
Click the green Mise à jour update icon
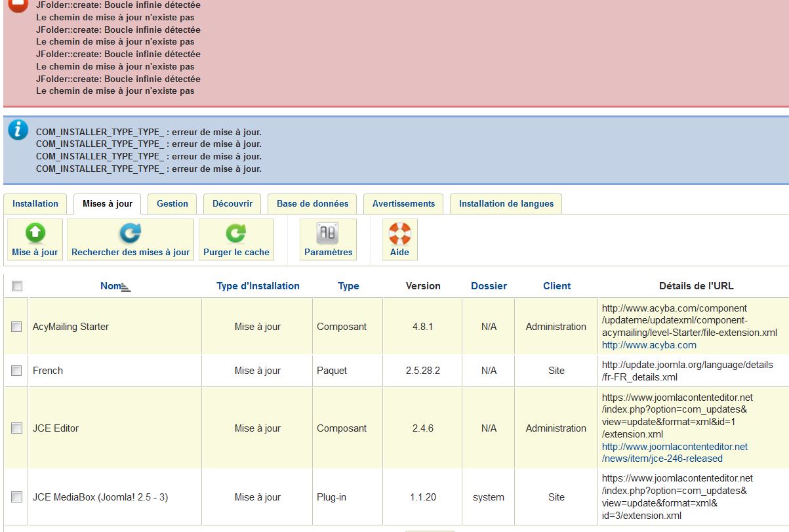(x=35, y=234)
